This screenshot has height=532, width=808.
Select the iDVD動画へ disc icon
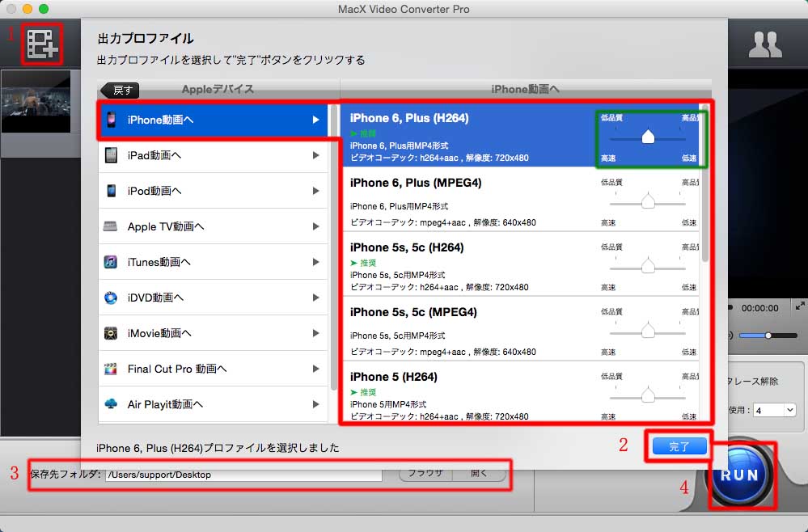click(110, 298)
